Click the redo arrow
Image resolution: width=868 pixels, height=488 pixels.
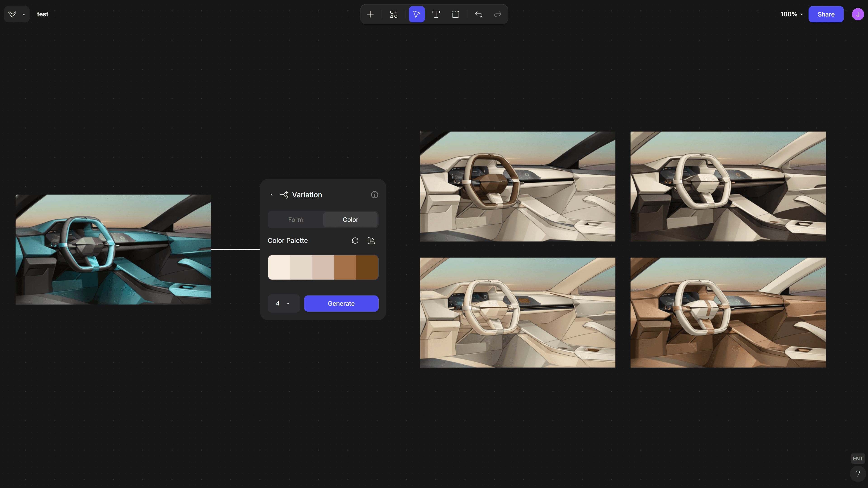498,14
